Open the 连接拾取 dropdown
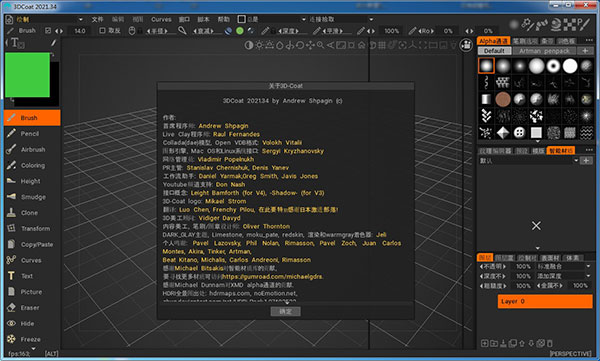 [341, 19]
